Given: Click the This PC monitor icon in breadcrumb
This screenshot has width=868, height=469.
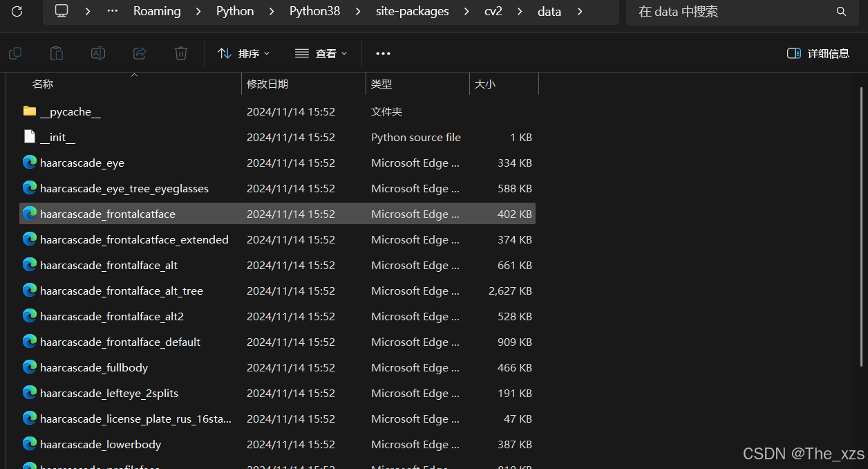Looking at the screenshot, I should [x=62, y=11].
